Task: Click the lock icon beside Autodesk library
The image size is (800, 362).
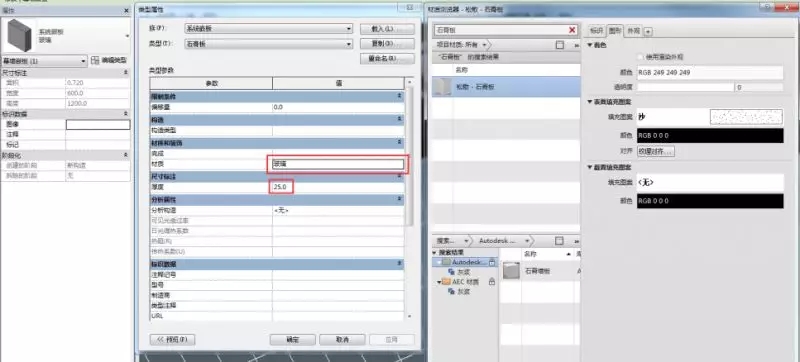Action: click(492, 262)
